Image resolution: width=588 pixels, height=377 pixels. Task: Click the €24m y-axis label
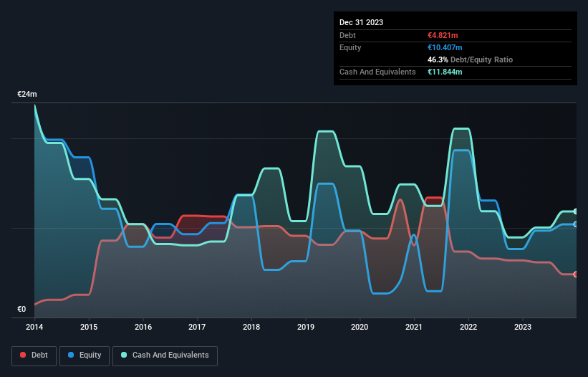(x=27, y=94)
